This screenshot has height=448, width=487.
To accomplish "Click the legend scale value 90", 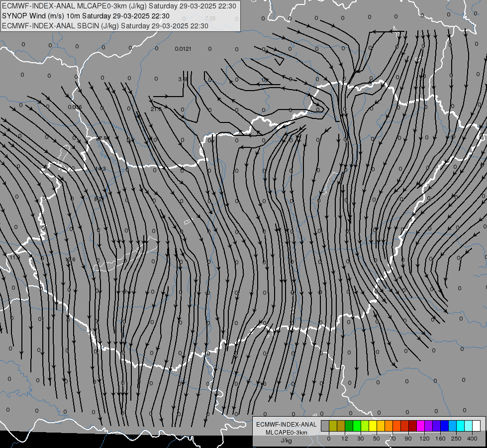I will point(408,439).
